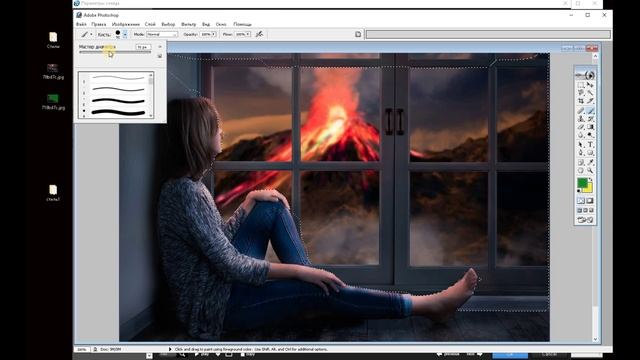640x360 pixels.
Task: Click the Adobe Online image atop toolbox
Action: (x=585, y=75)
